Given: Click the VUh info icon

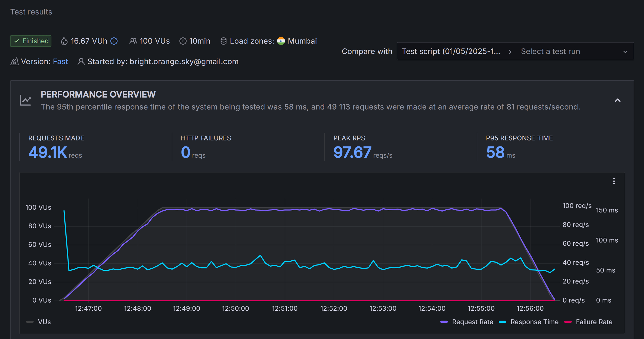Looking at the screenshot, I should point(114,41).
